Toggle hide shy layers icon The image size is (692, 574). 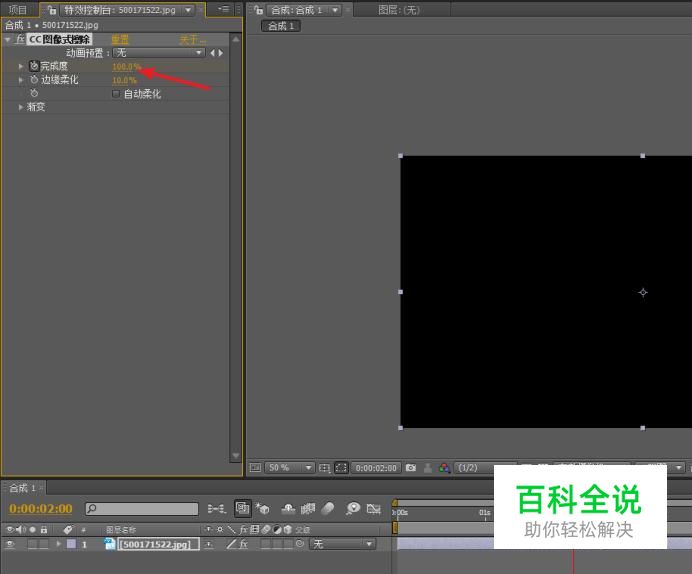pos(288,509)
